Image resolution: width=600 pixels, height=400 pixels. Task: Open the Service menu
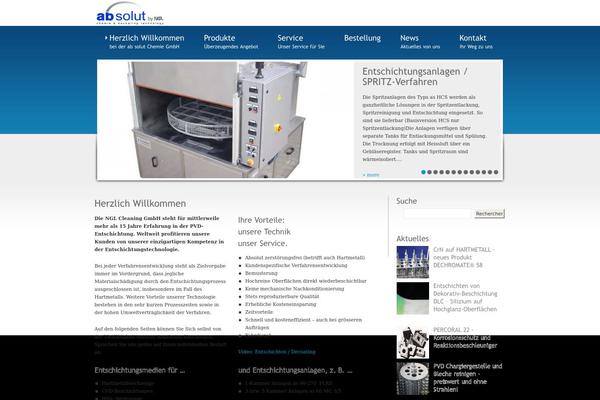301,42
